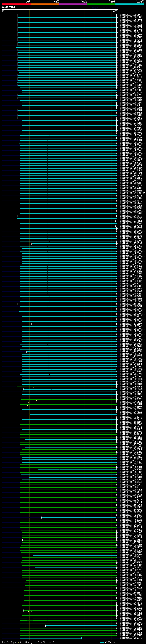Choose hit label UniRef100_Q9ZV90
Image resolution: width=146 pixels, height=644 pixels.
point(131,70)
